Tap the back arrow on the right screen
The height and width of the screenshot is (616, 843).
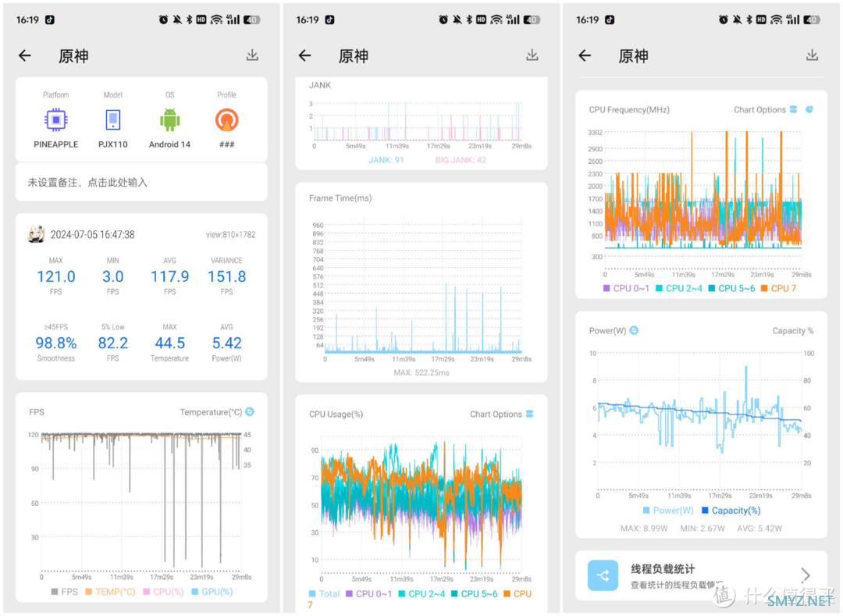[x=585, y=55]
